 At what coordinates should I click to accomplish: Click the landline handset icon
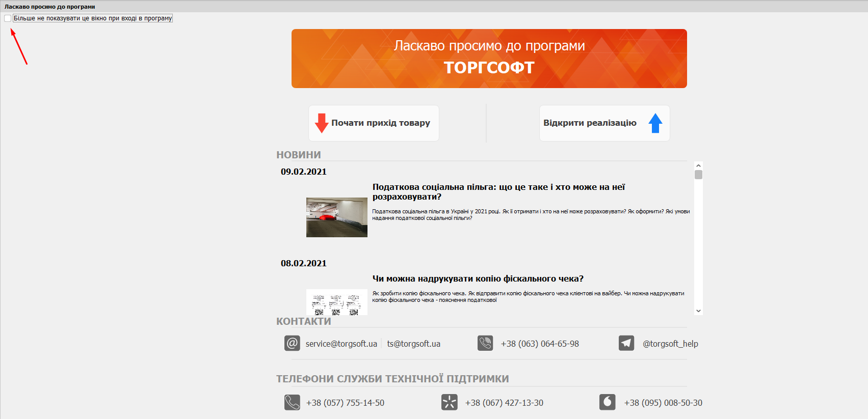tap(292, 402)
